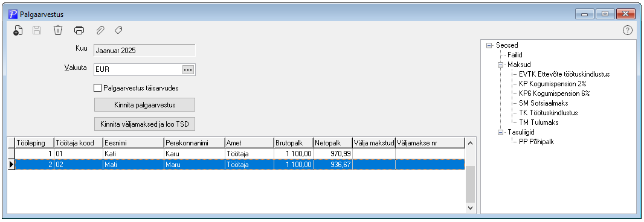This screenshot has width=644, height=222.
Task: Click employee code cell 02
Action: (79, 164)
